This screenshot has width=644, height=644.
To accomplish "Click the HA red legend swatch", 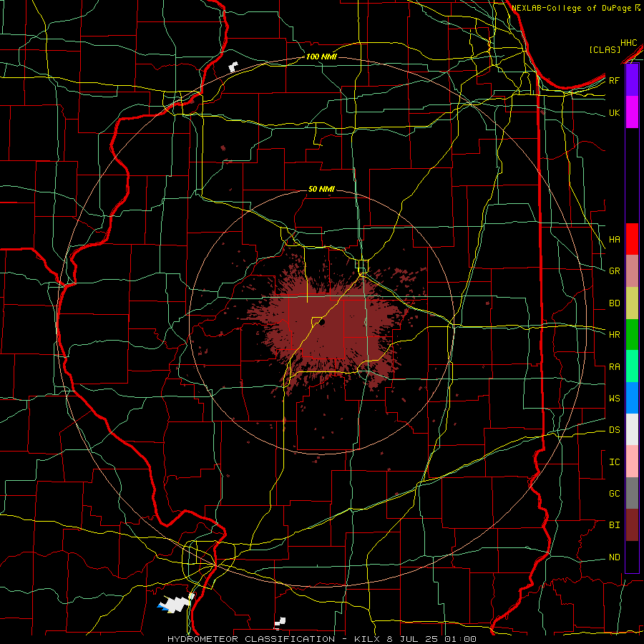I will [632, 239].
